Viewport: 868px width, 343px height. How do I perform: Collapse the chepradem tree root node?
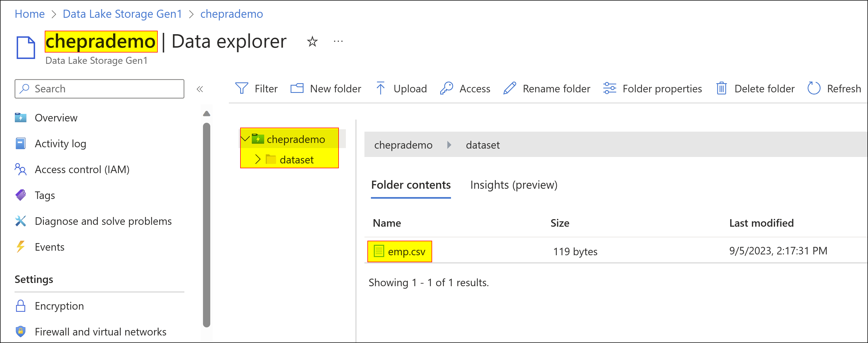(x=245, y=138)
